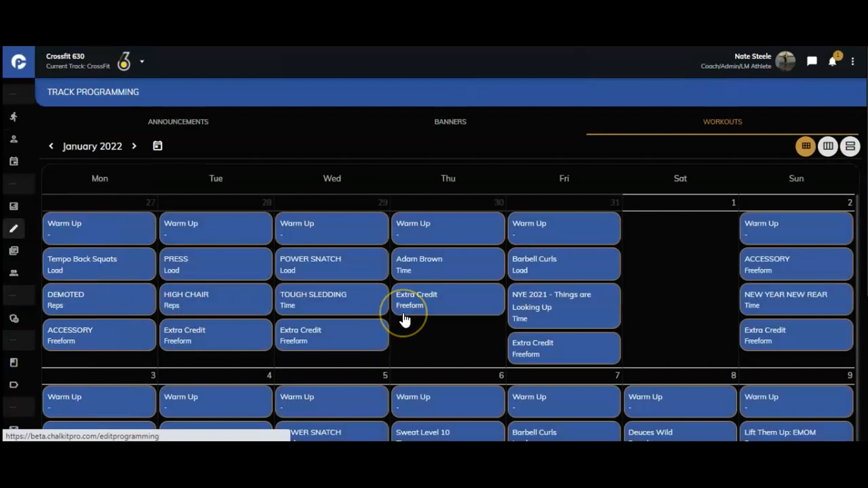
Task: Switch to the week columns view toggle
Action: coord(828,146)
